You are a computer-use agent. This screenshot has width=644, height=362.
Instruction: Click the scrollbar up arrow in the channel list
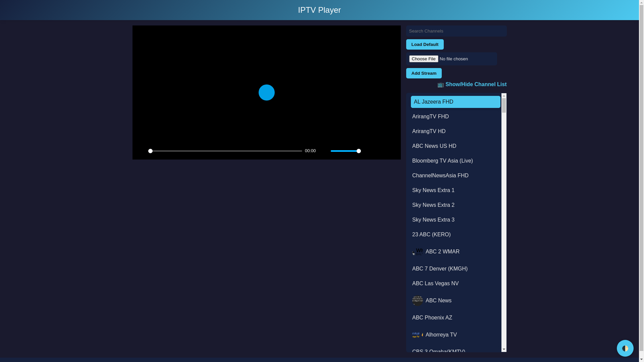504,96
